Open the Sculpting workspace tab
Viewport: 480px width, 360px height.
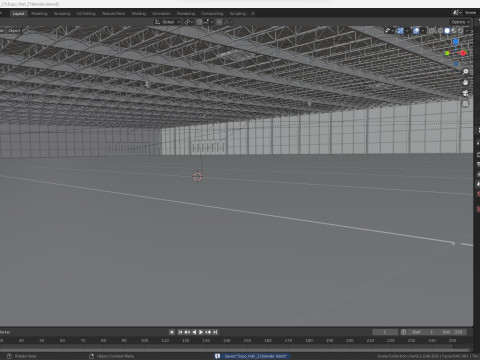click(x=62, y=14)
